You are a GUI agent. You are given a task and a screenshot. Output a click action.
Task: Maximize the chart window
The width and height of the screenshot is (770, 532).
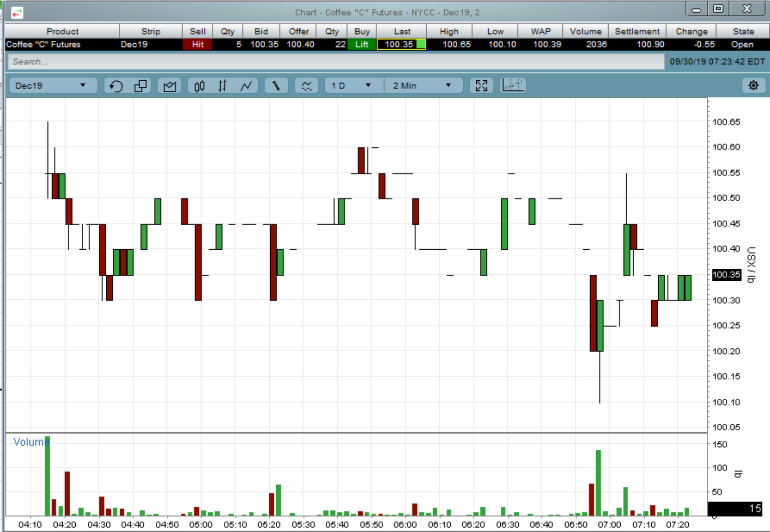(718, 9)
